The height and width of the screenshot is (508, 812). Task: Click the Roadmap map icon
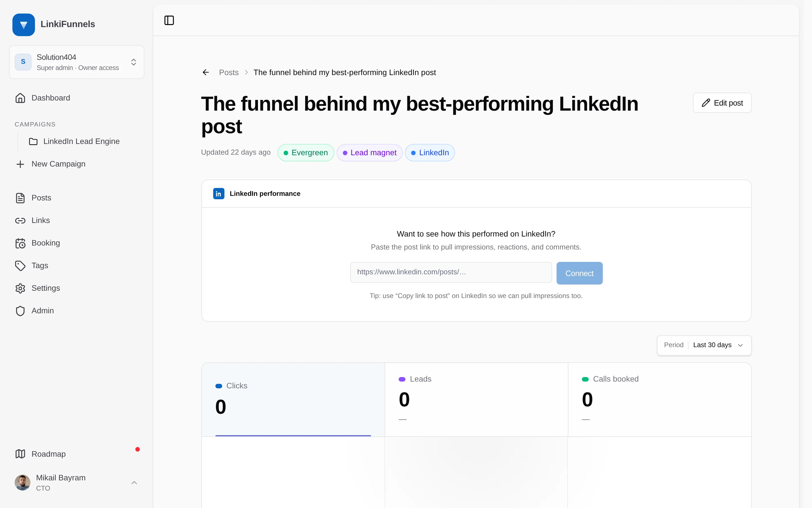click(20, 454)
